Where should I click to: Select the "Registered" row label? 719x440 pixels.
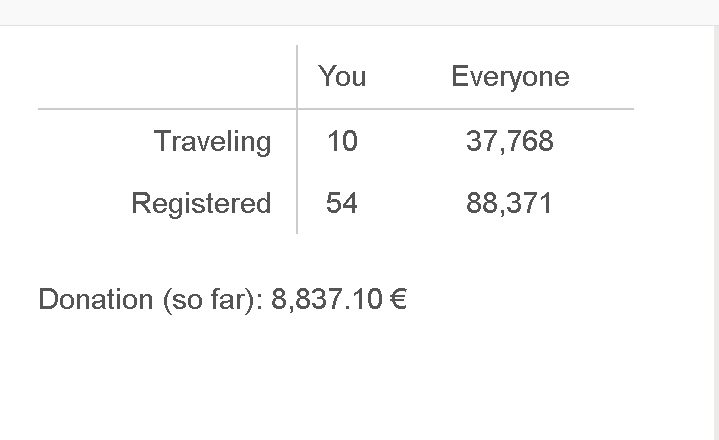click(201, 204)
